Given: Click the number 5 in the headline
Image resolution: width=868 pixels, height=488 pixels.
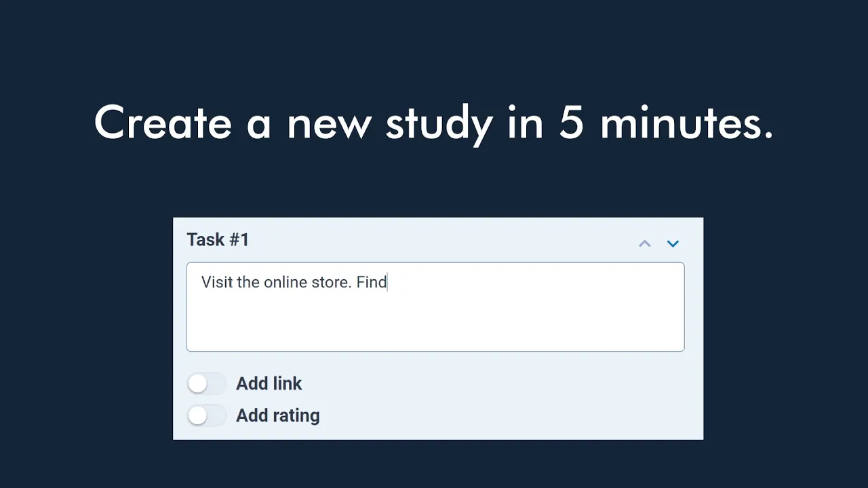Looking at the screenshot, I should [x=572, y=123].
